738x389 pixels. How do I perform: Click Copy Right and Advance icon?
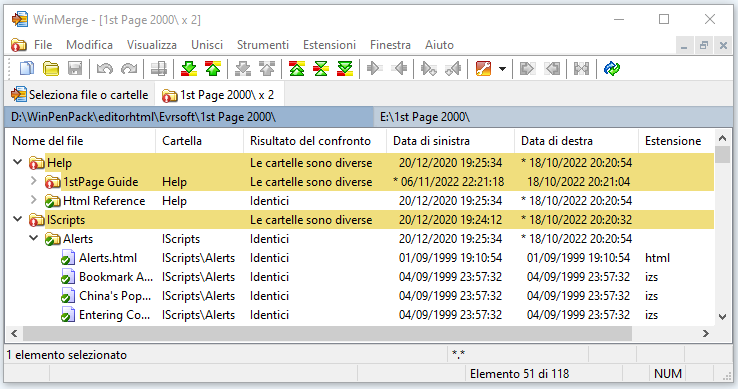429,69
